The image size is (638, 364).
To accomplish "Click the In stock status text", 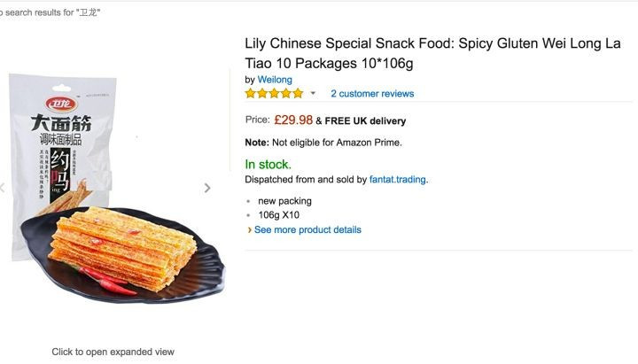I will click(268, 164).
